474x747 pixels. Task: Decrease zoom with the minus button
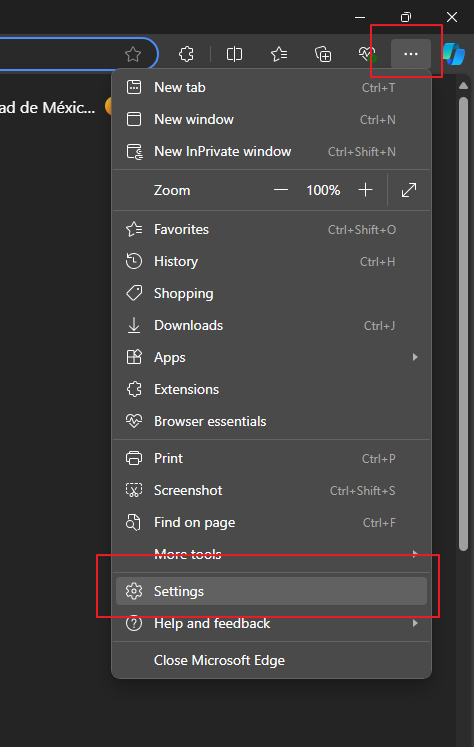281,190
